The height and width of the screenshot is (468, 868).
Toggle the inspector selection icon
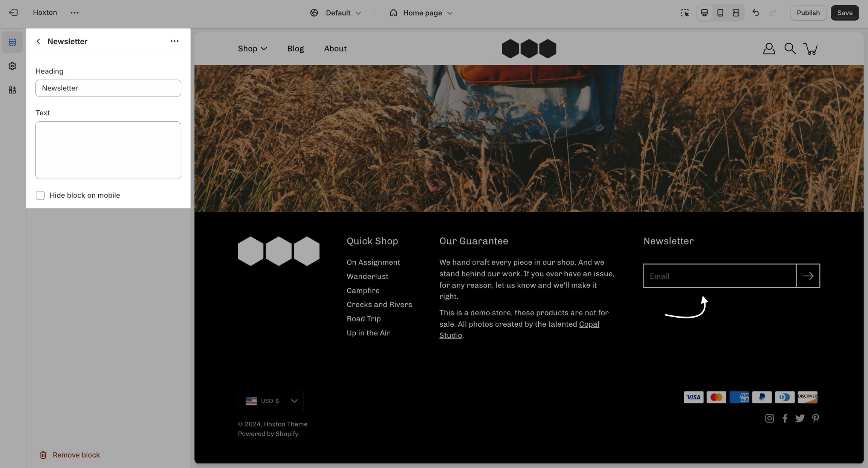tap(685, 13)
